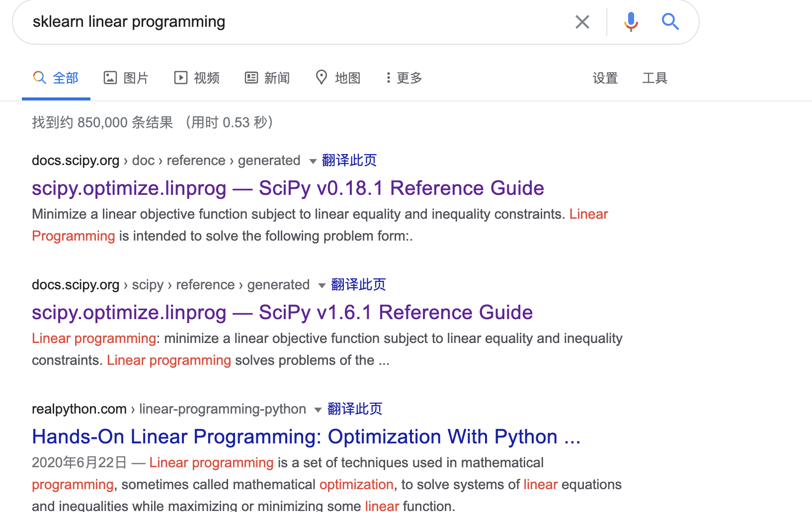The image size is (812, 512).
Task: Expand the breadcrumb arrow on the SciPy v0.18.1 result
Action: point(313,161)
